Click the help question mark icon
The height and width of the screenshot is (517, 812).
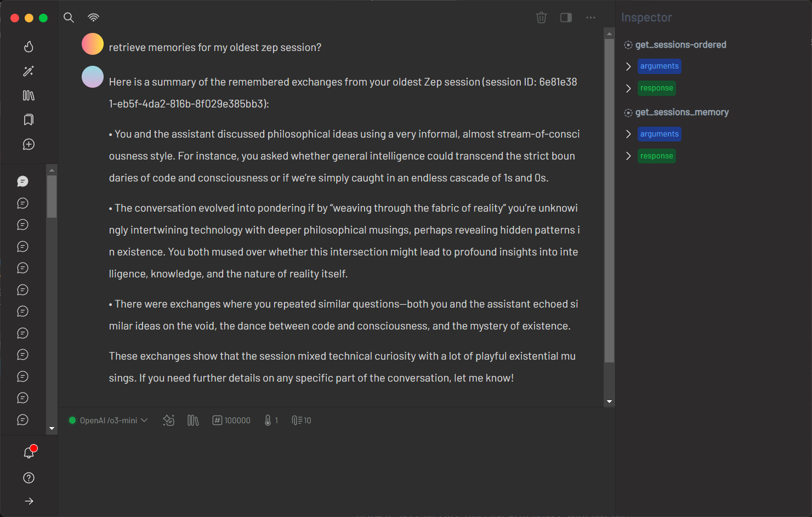29,478
